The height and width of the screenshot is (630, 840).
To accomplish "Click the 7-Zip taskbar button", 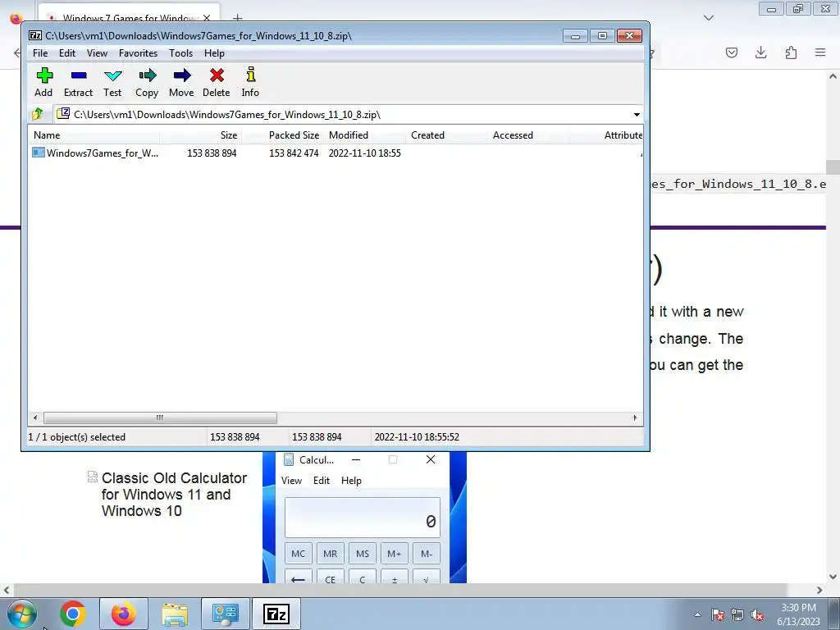I will 276,614.
